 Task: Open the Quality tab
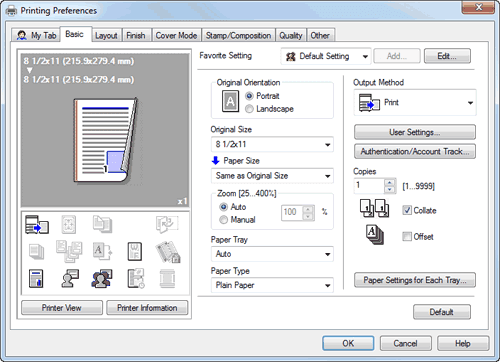291,35
